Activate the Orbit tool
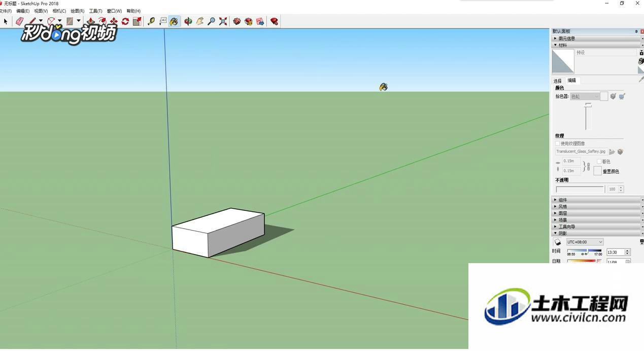 188,21
